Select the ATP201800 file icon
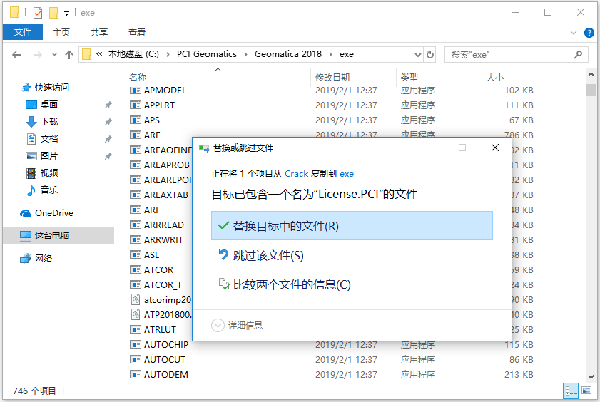600x402 pixels. click(x=135, y=314)
